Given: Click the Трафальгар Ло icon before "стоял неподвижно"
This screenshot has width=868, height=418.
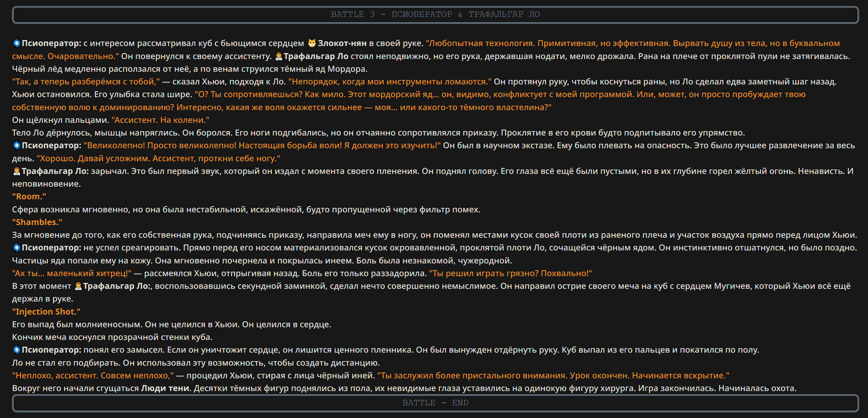Looking at the screenshot, I should point(279,56).
